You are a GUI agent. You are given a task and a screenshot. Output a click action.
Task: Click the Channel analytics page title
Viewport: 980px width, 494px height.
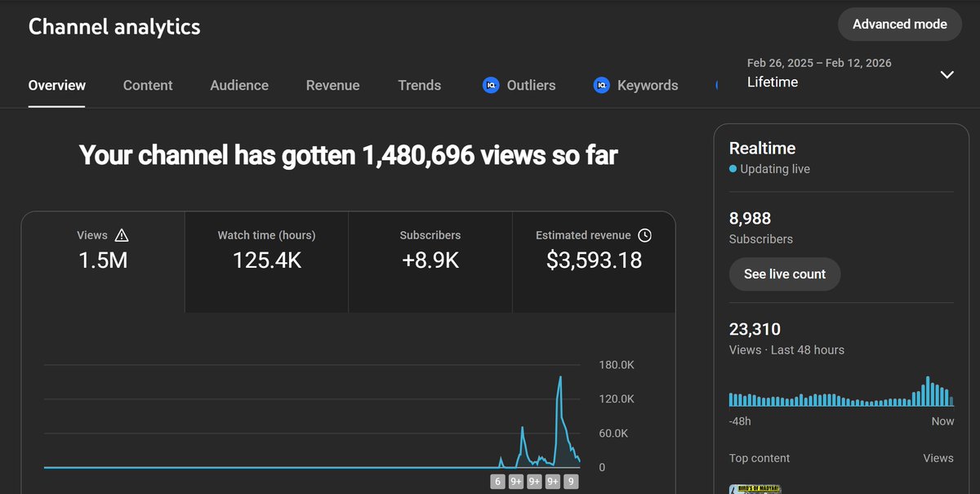coord(114,26)
